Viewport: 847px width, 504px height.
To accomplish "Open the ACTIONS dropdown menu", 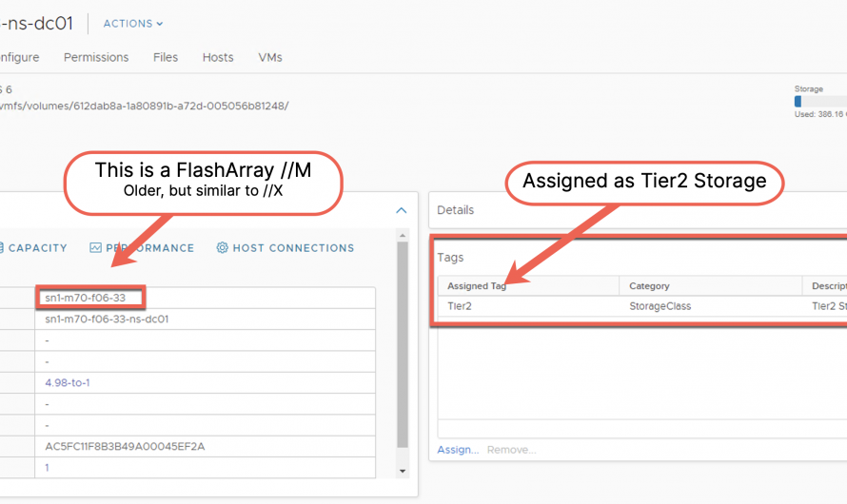I will [132, 24].
